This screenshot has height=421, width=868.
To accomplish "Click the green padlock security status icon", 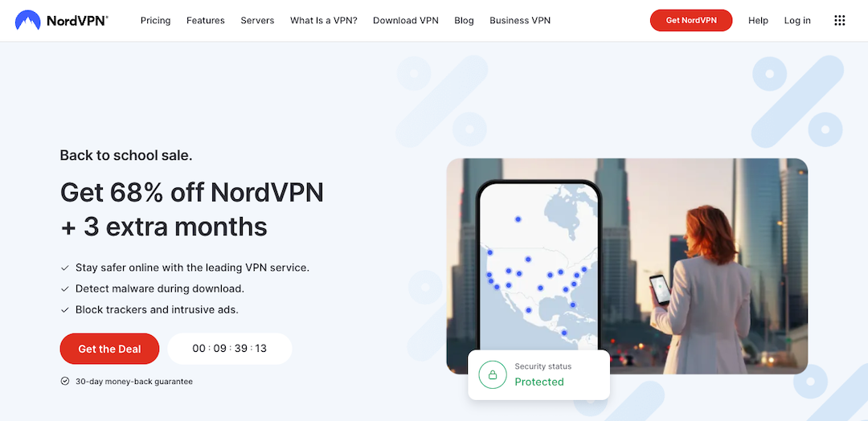I will coord(492,374).
